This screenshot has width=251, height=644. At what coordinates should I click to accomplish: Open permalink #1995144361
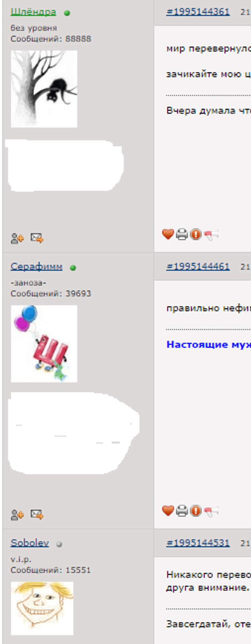[x=198, y=12]
